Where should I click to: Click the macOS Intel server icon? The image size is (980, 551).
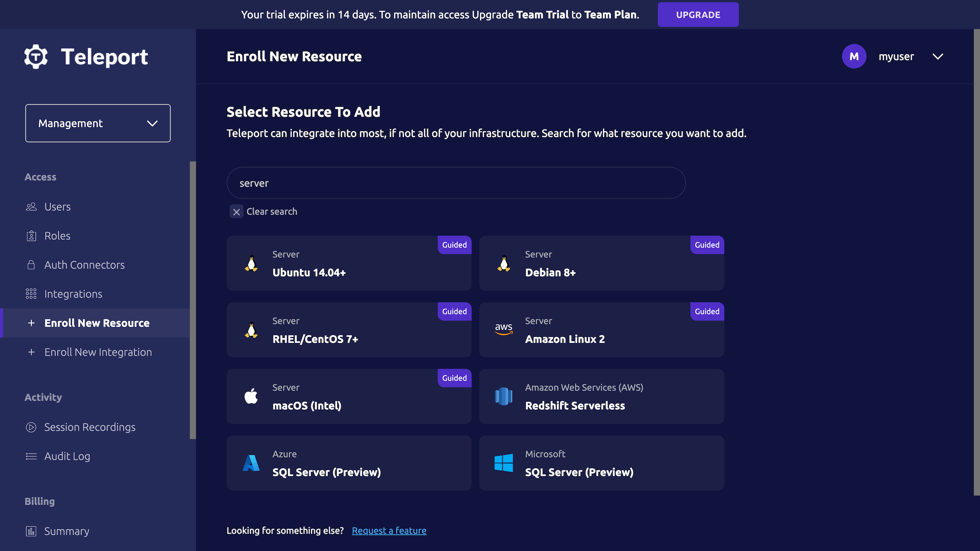click(250, 396)
